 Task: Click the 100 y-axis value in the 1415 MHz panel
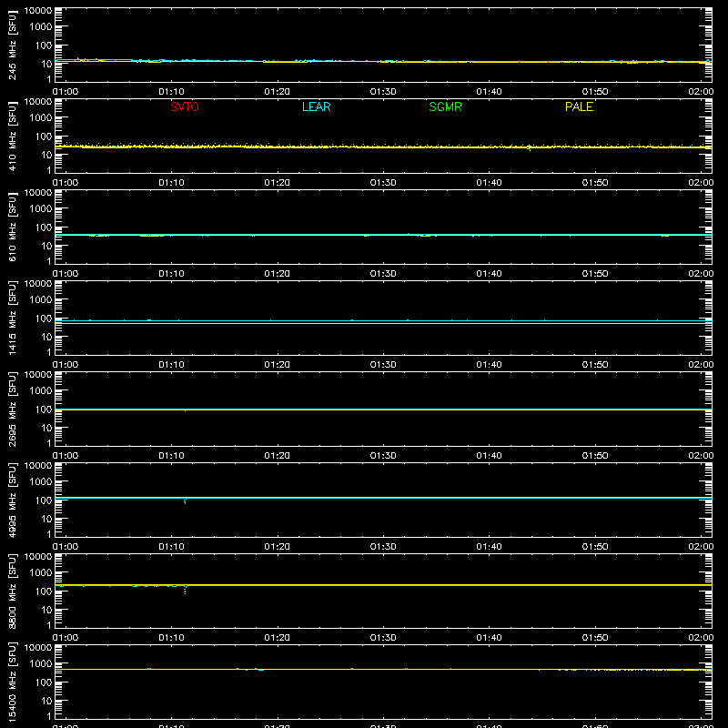coord(44,318)
